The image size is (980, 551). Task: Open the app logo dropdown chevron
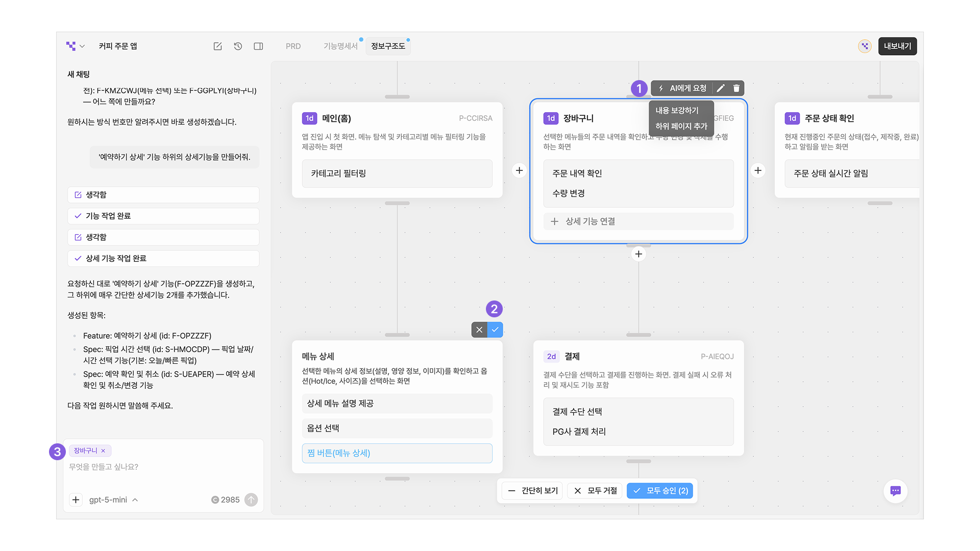82,46
